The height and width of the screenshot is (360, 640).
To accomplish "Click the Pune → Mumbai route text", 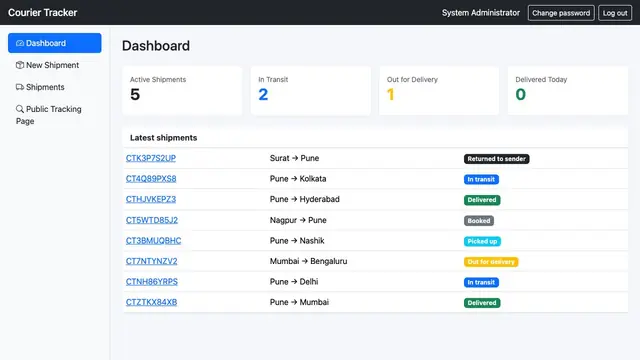I will pos(299,302).
